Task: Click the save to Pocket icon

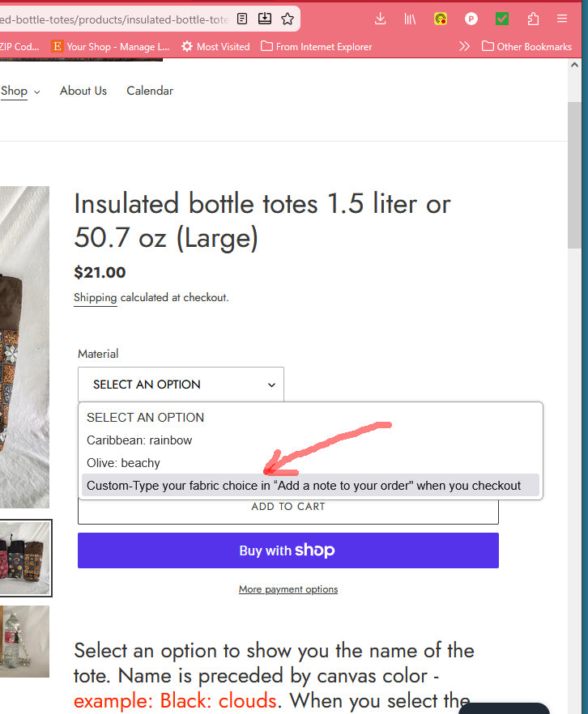Action: point(265,19)
